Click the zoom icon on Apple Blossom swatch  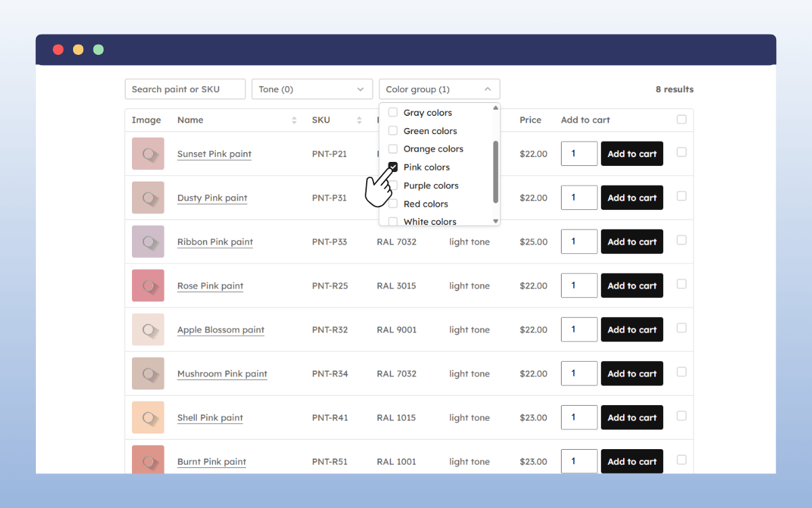click(148, 329)
